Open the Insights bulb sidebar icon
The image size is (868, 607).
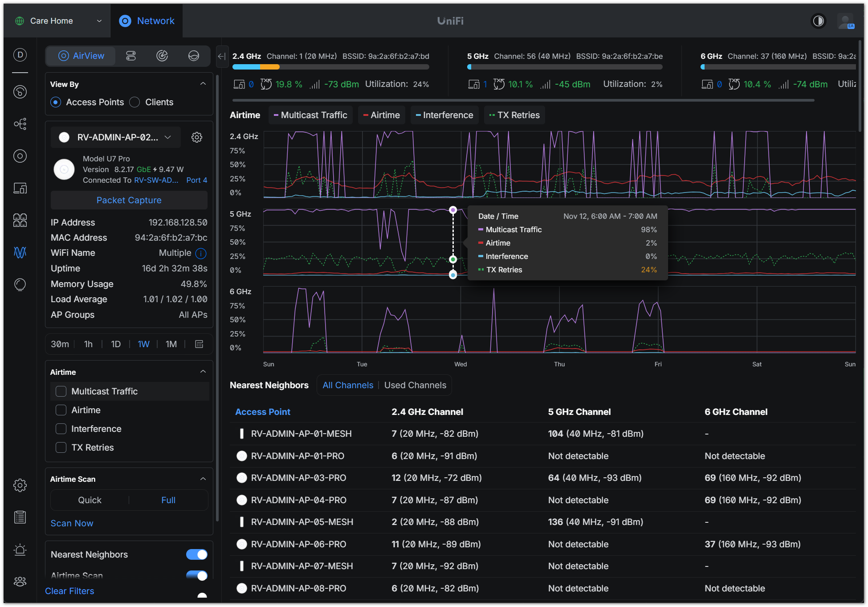[20, 284]
